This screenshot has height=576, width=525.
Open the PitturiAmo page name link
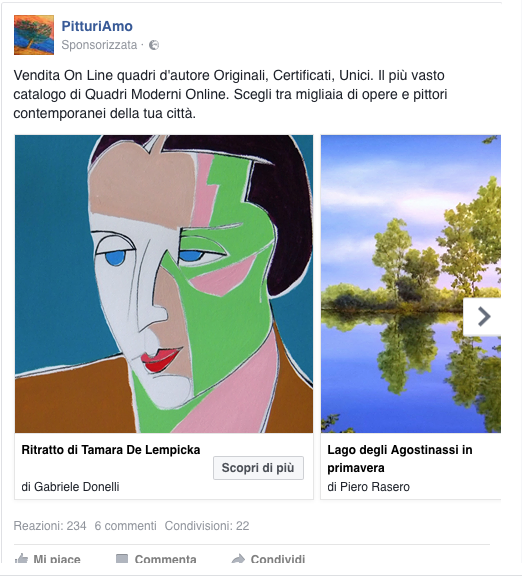(x=97, y=26)
